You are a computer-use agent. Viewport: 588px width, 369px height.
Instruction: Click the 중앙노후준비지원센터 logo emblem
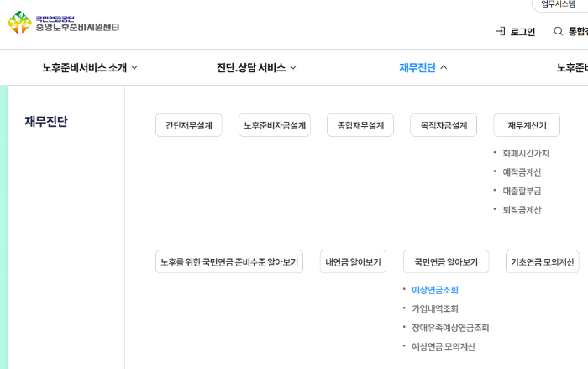pyautogui.click(x=19, y=23)
